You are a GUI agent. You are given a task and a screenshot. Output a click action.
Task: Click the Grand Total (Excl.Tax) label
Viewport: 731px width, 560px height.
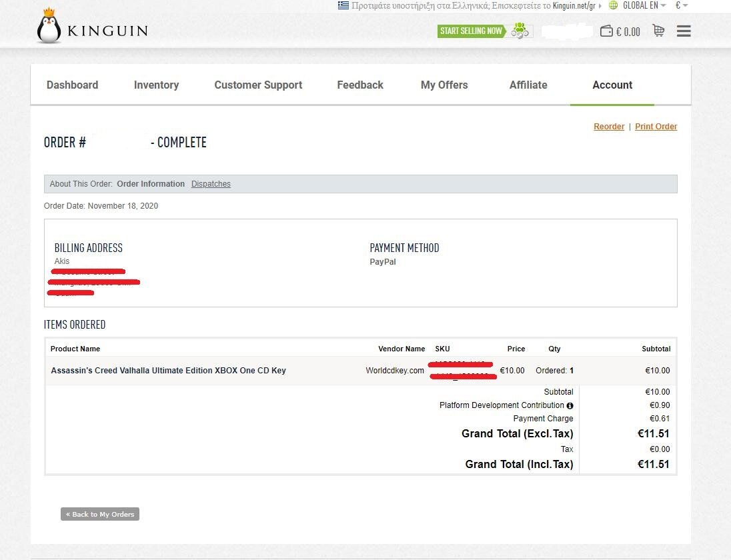[517, 433]
